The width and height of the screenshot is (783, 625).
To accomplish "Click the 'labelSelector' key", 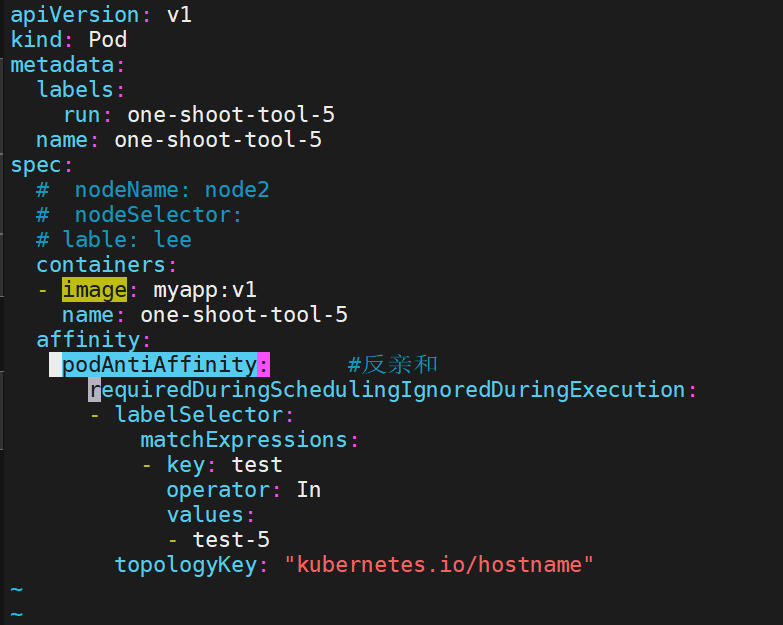I will tap(199, 415).
